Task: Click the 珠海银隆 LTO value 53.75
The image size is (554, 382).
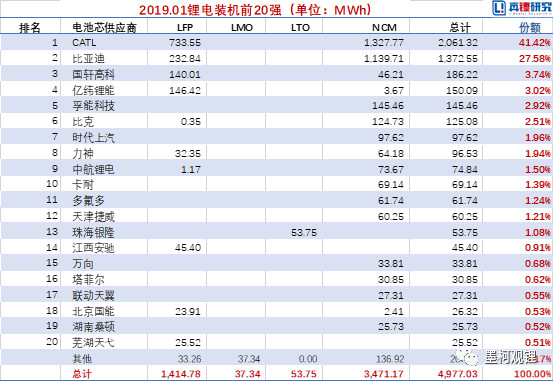Action: click(x=304, y=233)
